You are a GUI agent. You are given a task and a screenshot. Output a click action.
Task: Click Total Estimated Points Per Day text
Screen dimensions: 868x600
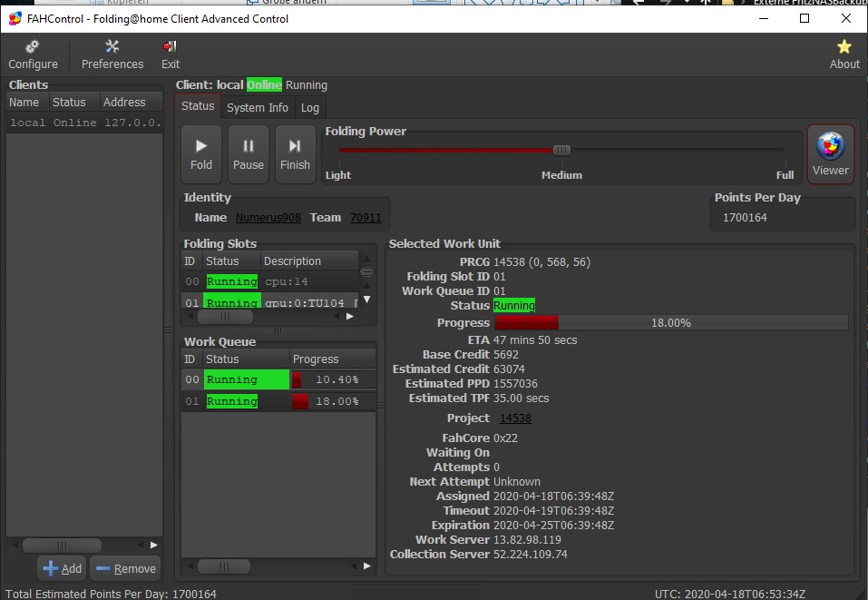point(111,594)
